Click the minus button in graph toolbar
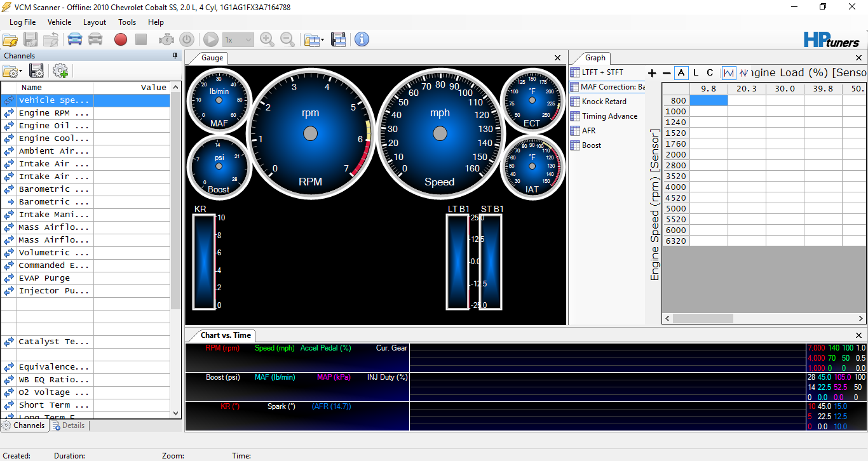This screenshot has width=868, height=461. (x=667, y=73)
